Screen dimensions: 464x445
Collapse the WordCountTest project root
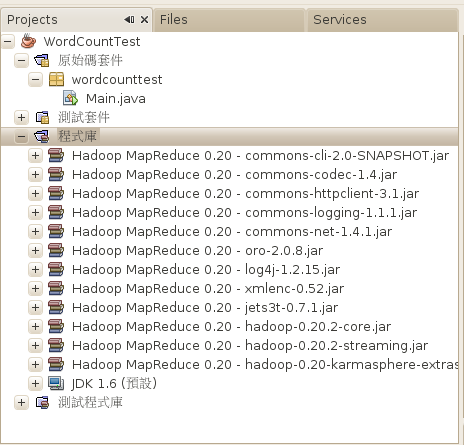pyautogui.click(x=8, y=42)
